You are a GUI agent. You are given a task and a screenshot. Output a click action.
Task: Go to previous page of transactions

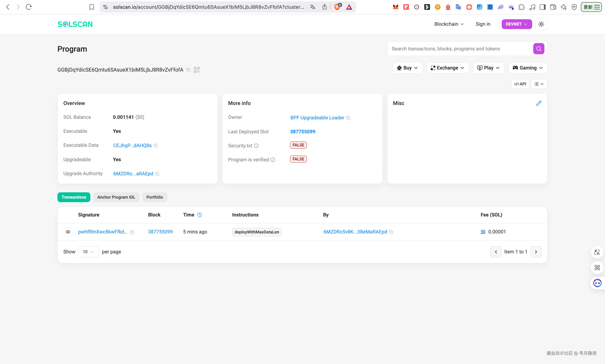(496, 252)
